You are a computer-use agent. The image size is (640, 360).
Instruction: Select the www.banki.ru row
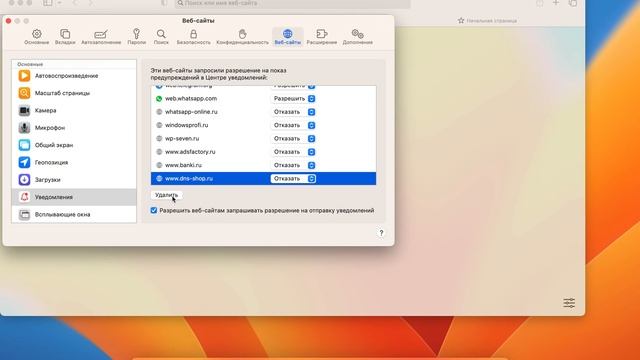(263, 165)
